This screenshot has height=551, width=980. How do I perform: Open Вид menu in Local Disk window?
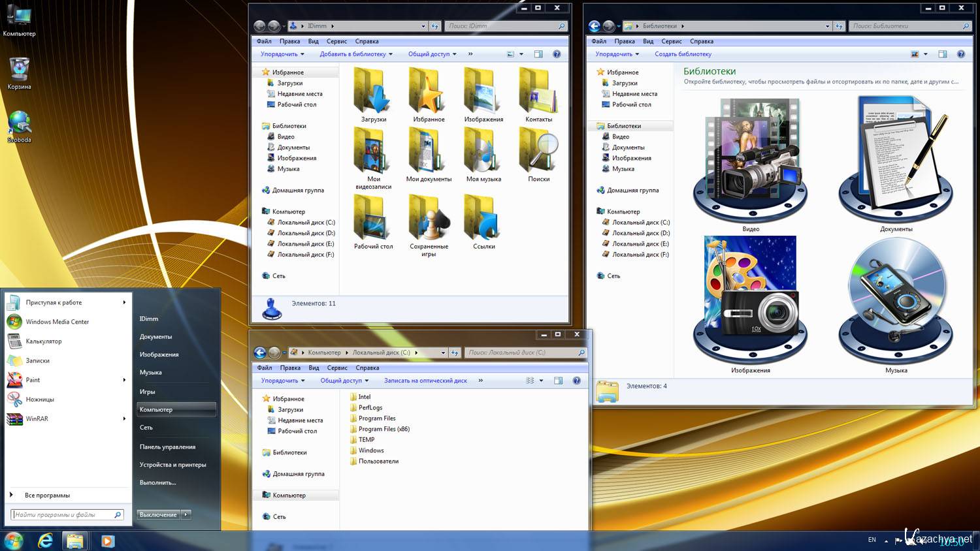pos(314,368)
